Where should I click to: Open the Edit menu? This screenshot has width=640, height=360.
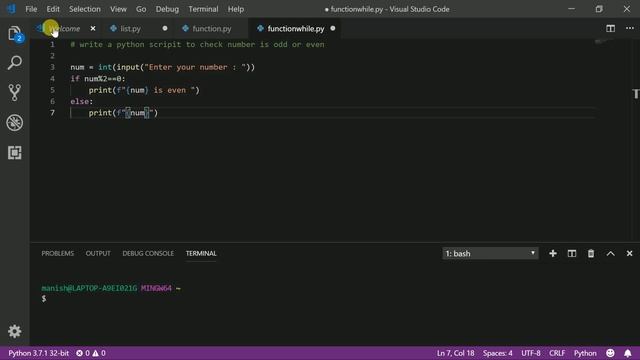click(x=53, y=9)
